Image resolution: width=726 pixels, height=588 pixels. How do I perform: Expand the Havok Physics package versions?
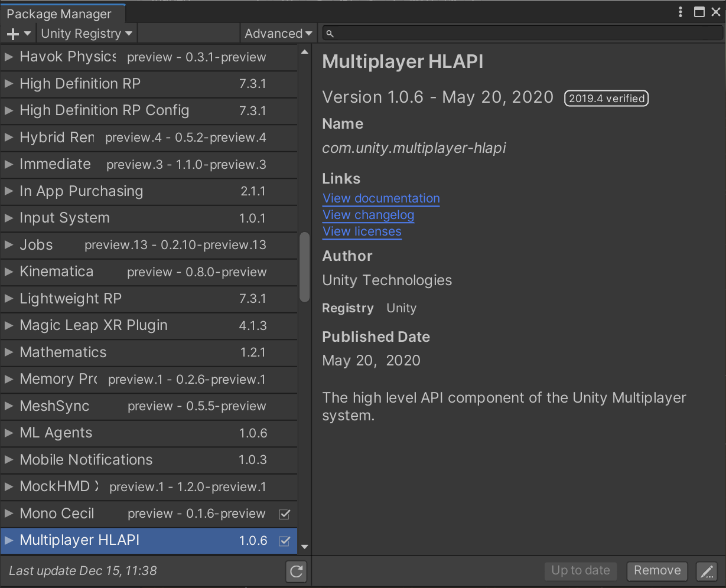click(x=9, y=57)
